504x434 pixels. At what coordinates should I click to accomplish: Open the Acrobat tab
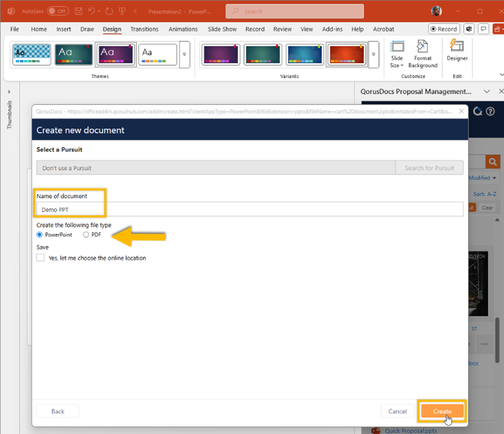(x=383, y=29)
